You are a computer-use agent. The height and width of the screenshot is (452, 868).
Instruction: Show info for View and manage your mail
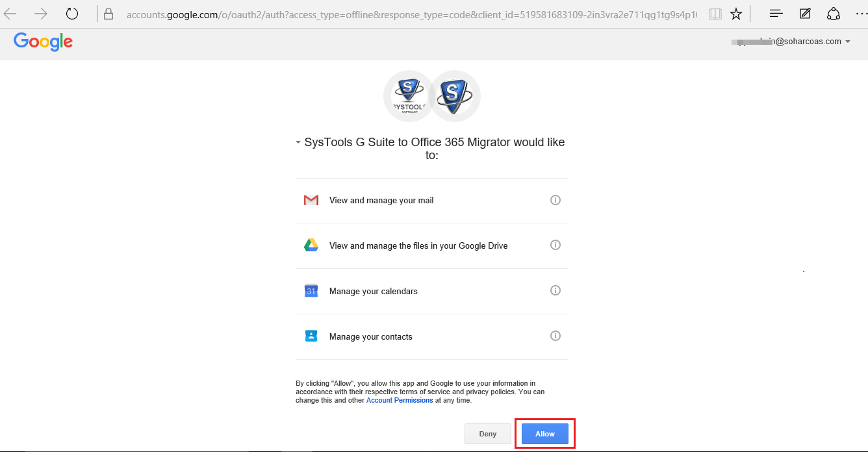tap(555, 200)
